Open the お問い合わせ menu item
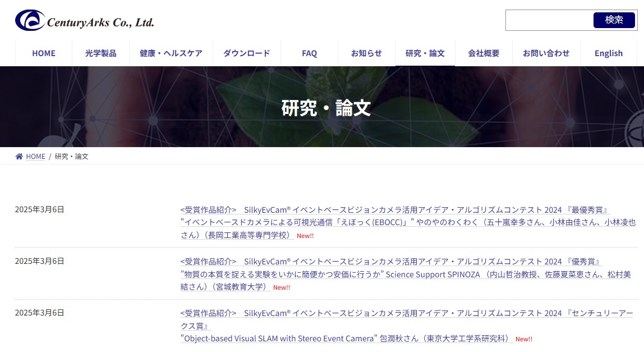Viewport: 644px width, 352px height. tap(546, 53)
